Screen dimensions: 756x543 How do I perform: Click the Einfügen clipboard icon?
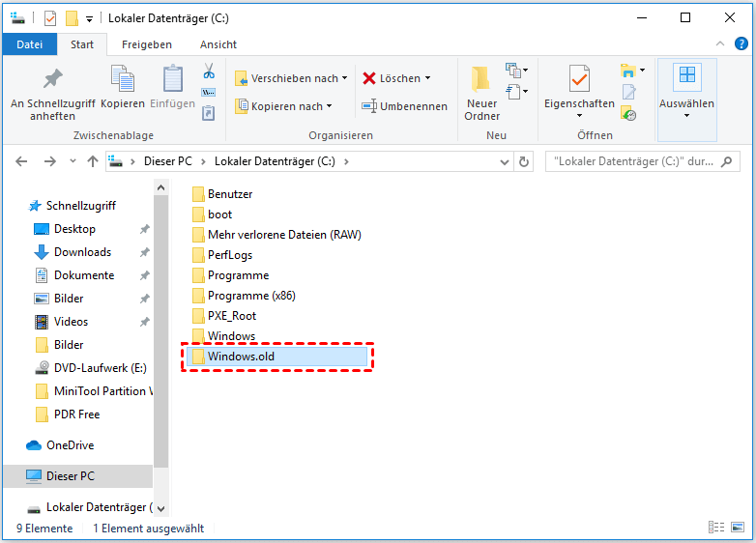[173, 78]
